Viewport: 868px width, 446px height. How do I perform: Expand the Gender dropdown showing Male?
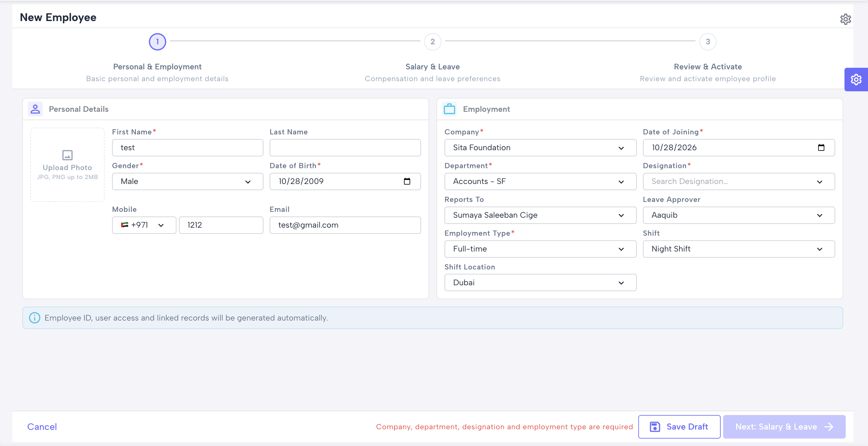pyautogui.click(x=188, y=181)
